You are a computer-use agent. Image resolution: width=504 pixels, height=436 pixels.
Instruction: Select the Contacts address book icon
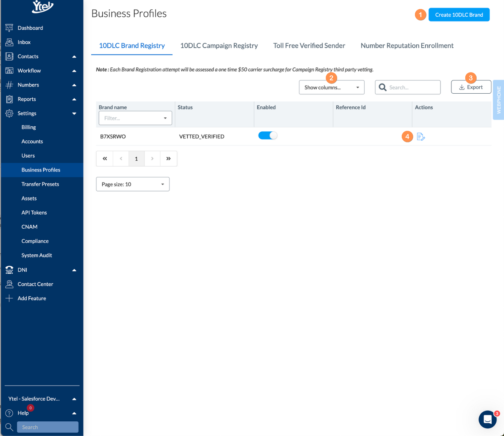click(9, 56)
